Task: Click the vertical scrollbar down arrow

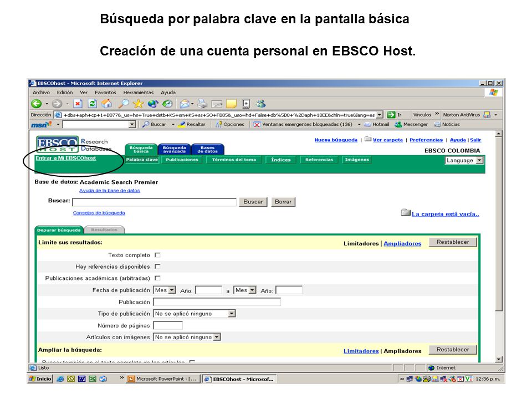Action: tap(499, 359)
